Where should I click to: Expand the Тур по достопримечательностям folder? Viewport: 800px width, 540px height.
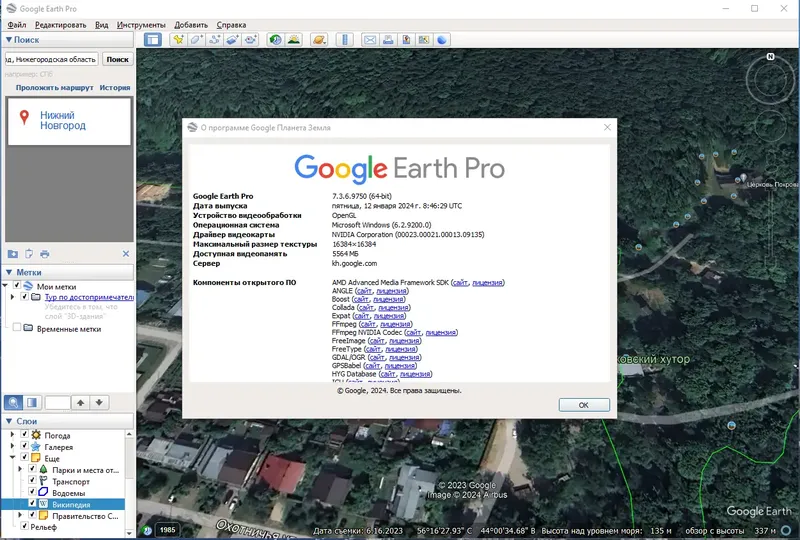click(x=13, y=297)
